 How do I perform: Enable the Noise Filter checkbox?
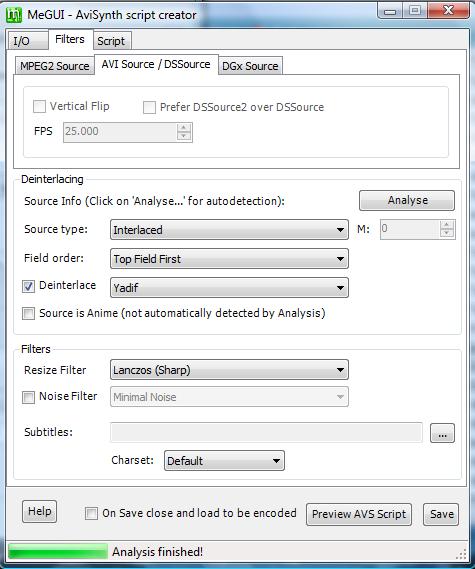[28, 397]
